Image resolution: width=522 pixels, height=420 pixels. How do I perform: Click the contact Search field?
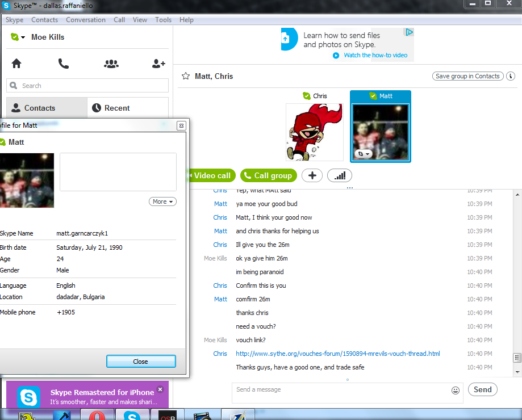click(87, 86)
